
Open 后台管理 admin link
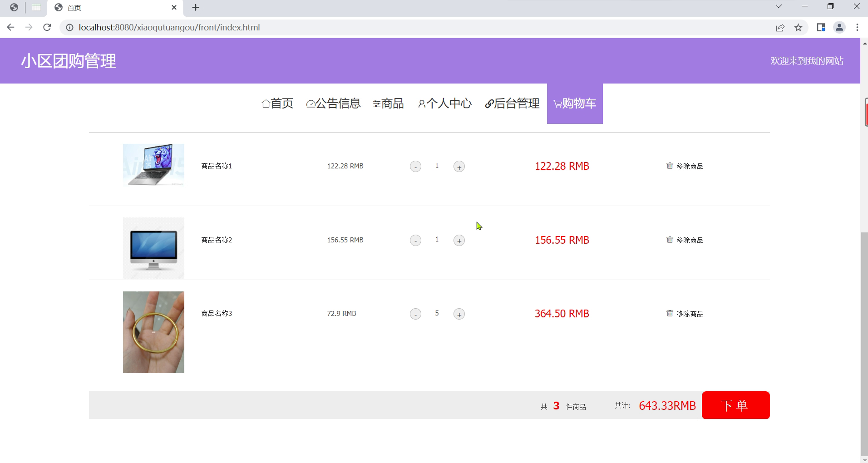point(512,103)
